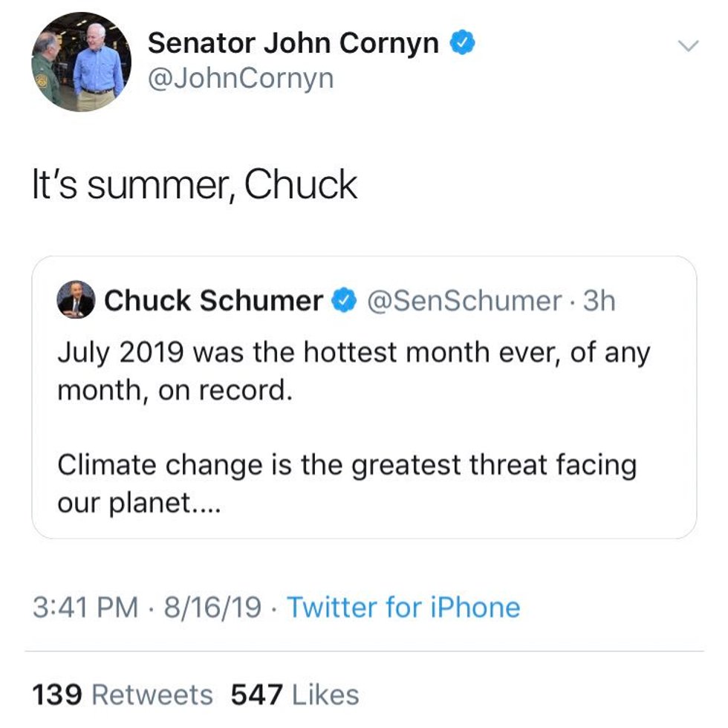Open the tweet options chevron menu
728x728 pixels.
(689, 46)
